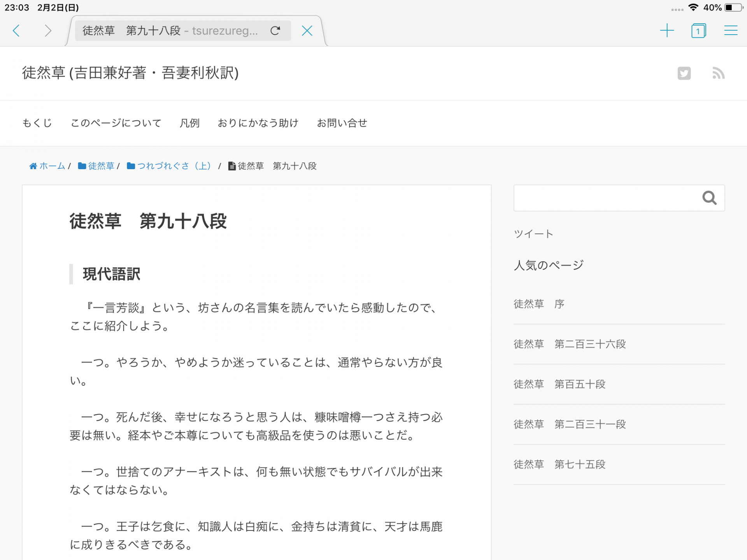
Task: Click the paragraph starting 『一言芳談』という
Action: pos(256,317)
